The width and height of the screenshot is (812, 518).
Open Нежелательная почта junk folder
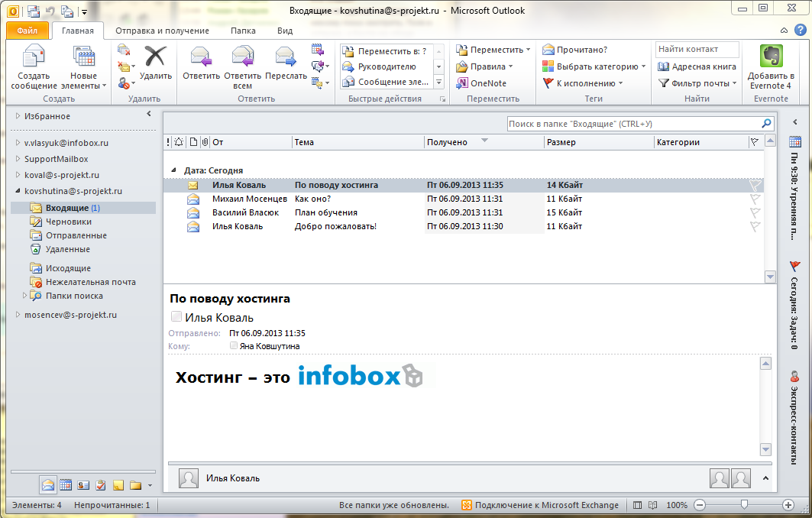(91, 282)
